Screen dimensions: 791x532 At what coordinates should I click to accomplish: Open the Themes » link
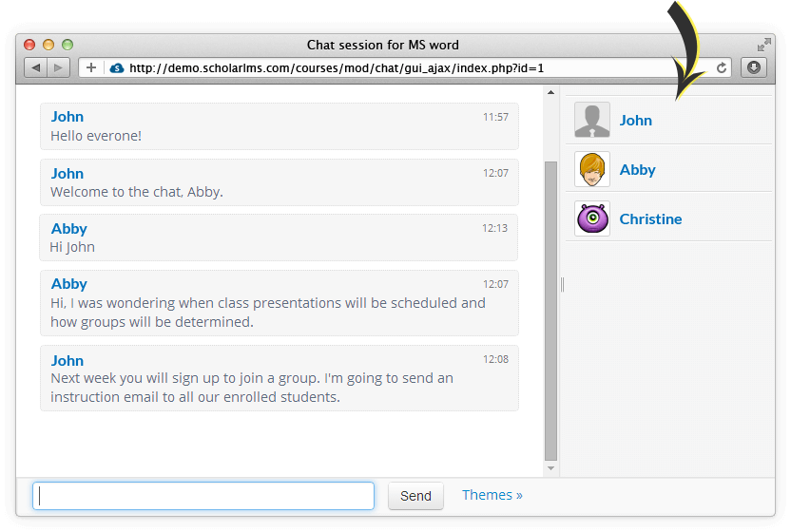(492, 495)
